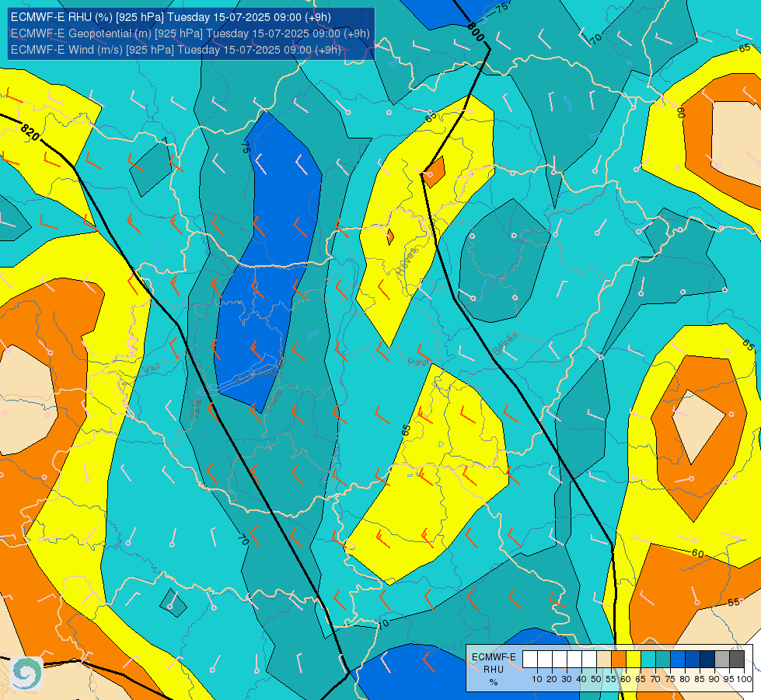Click the 75 contour label beside blue region
This screenshot has height=700, width=761.
(x=246, y=148)
